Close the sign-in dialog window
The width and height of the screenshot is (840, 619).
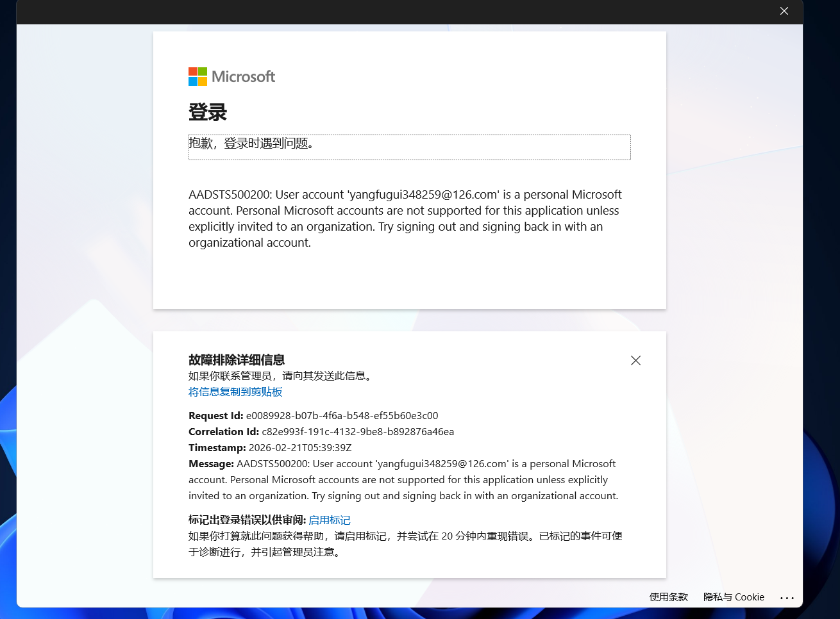[784, 11]
